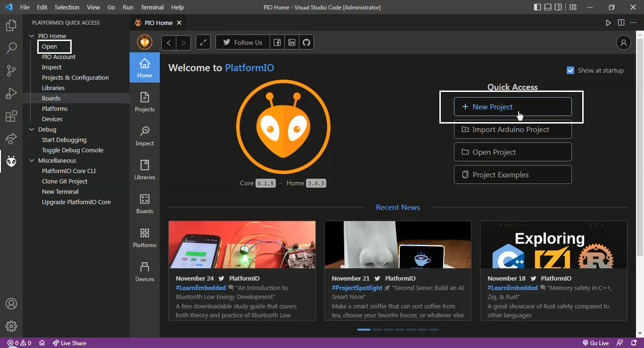Open the #ProjectSpotlight hashtag link

357,288
